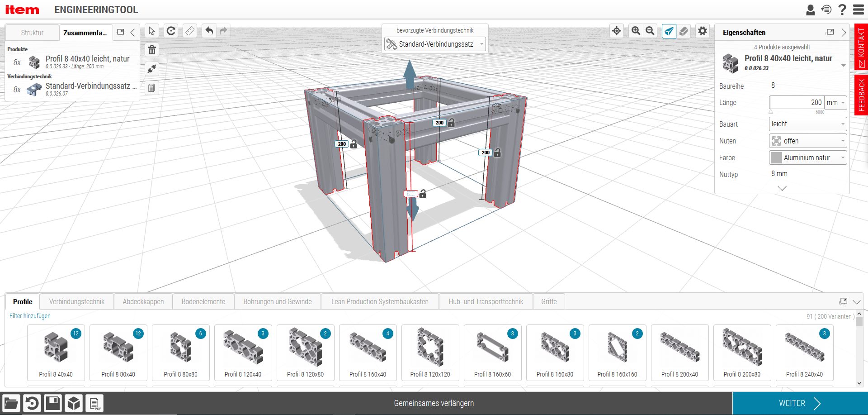Toggle the lock on the right 200 dimension
Image resolution: width=868 pixels, height=415 pixels.
[x=497, y=153]
